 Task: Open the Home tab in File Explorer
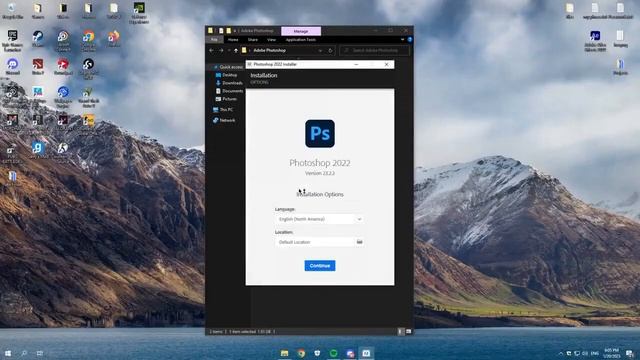click(233, 40)
